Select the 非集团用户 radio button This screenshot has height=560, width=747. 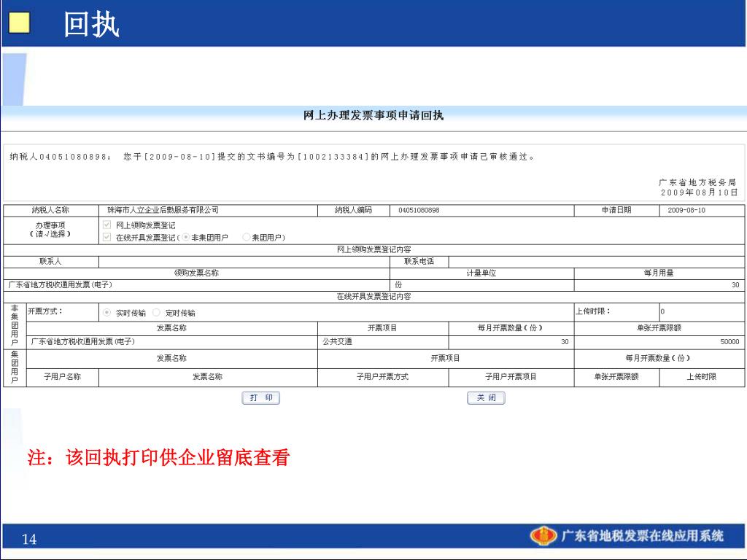(186, 237)
